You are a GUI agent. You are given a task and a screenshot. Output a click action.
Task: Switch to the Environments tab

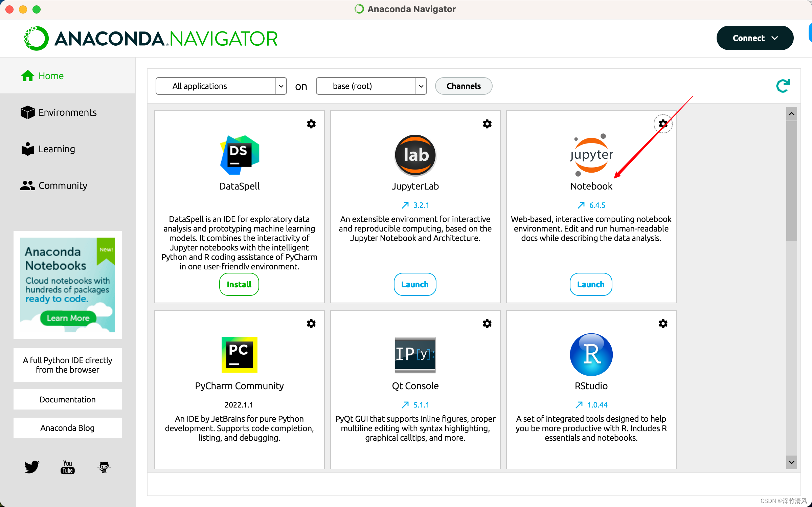point(67,112)
